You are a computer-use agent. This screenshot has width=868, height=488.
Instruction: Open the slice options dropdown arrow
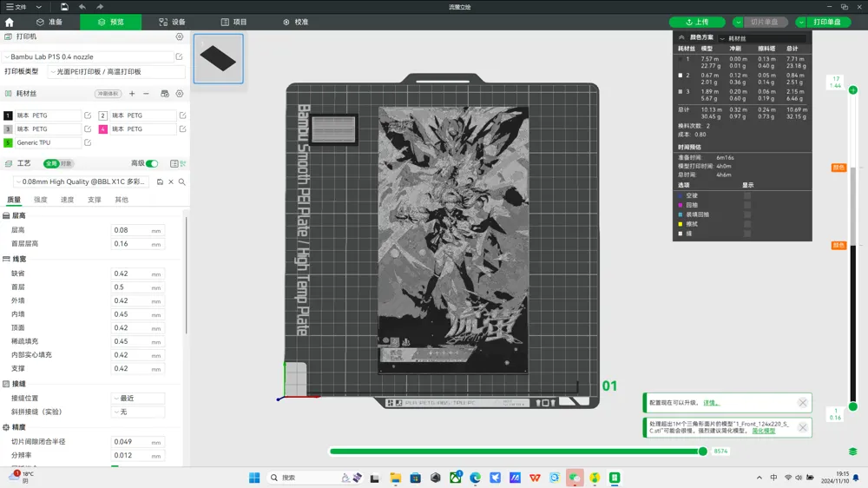click(738, 23)
